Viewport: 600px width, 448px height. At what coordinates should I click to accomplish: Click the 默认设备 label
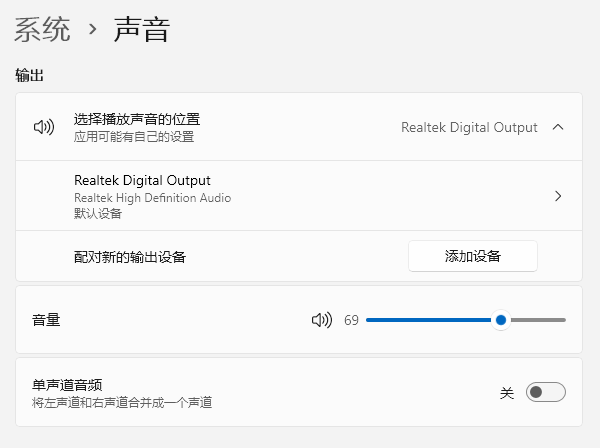tap(98, 213)
